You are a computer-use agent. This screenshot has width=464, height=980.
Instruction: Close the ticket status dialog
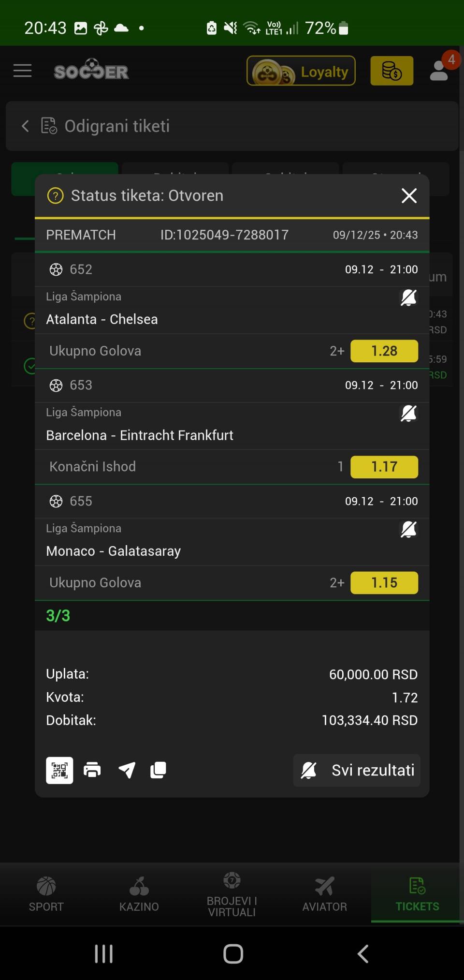pos(409,196)
